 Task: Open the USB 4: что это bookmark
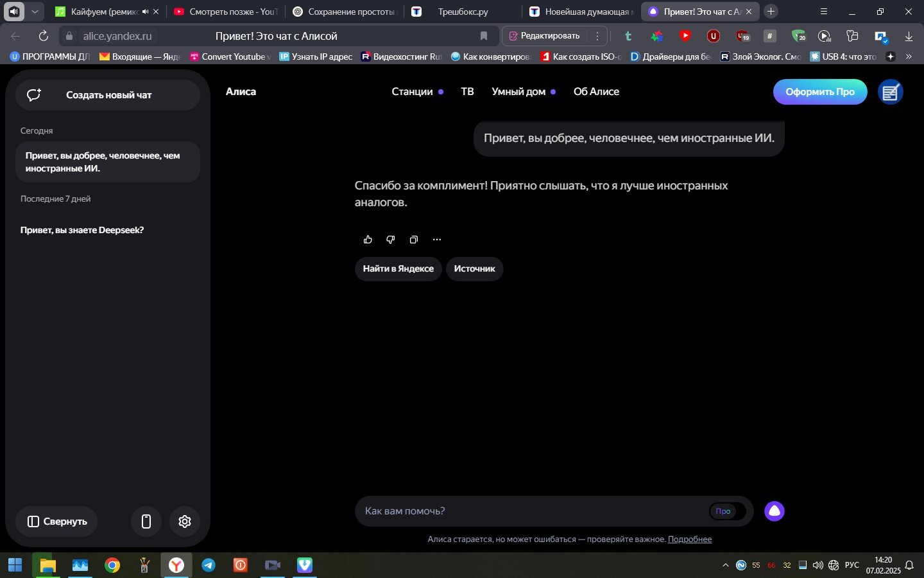(843, 57)
